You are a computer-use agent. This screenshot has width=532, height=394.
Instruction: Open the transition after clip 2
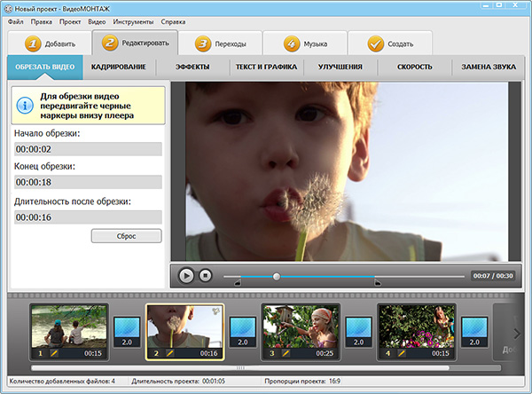(x=243, y=332)
